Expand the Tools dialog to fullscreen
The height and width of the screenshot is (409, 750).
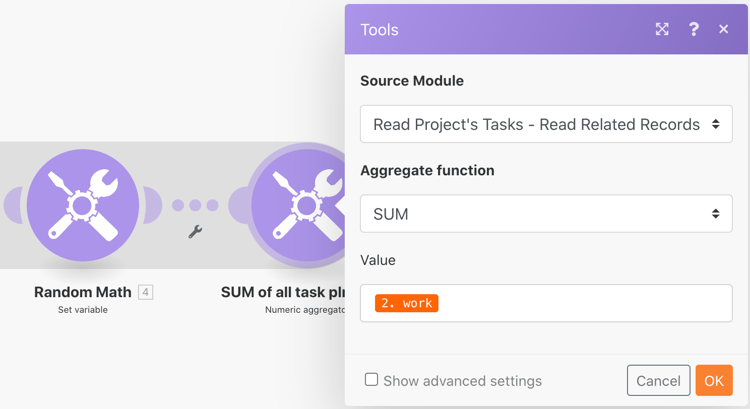[x=662, y=30]
